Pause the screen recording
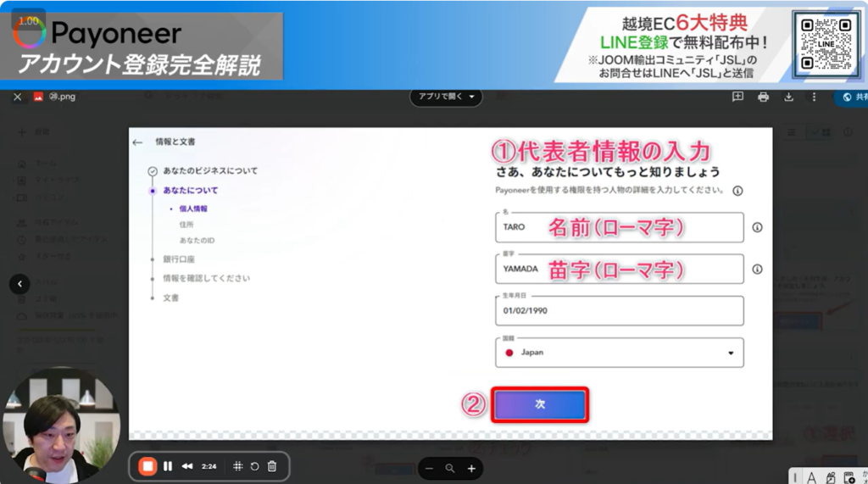This screenshot has width=868, height=484. click(x=168, y=466)
